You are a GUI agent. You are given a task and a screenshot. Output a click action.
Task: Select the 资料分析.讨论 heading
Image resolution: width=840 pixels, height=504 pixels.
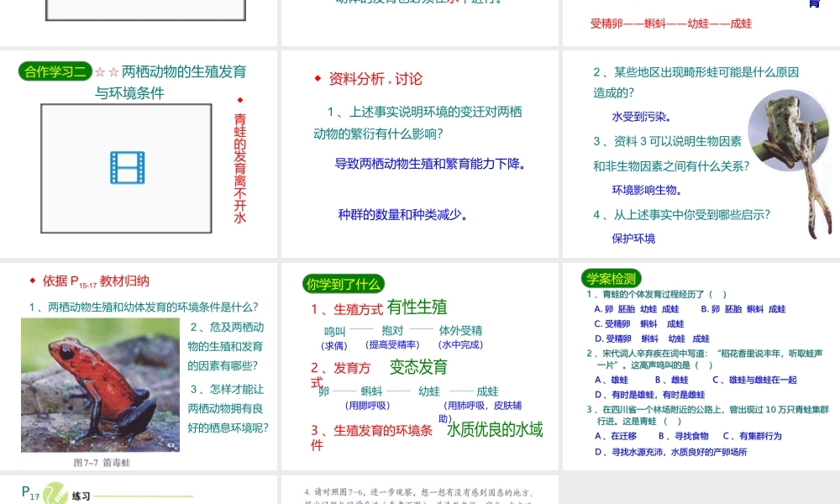(x=375, y=79)
